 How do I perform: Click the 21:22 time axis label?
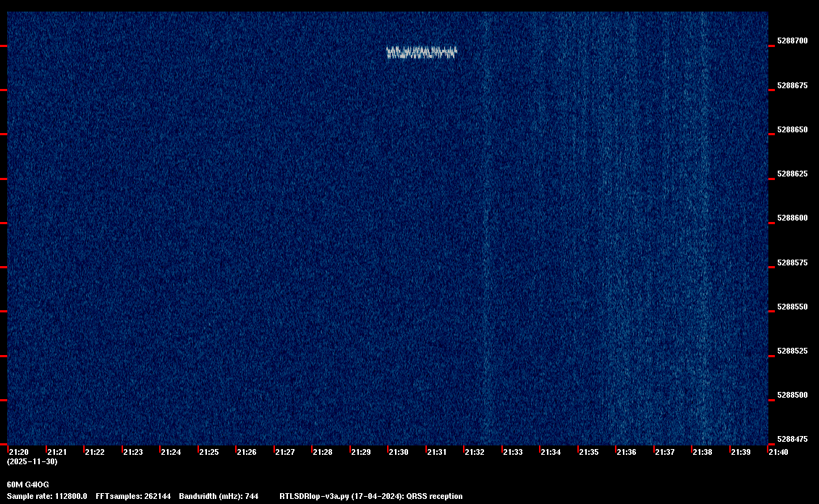pyautogui.click(x=95, y=452)
